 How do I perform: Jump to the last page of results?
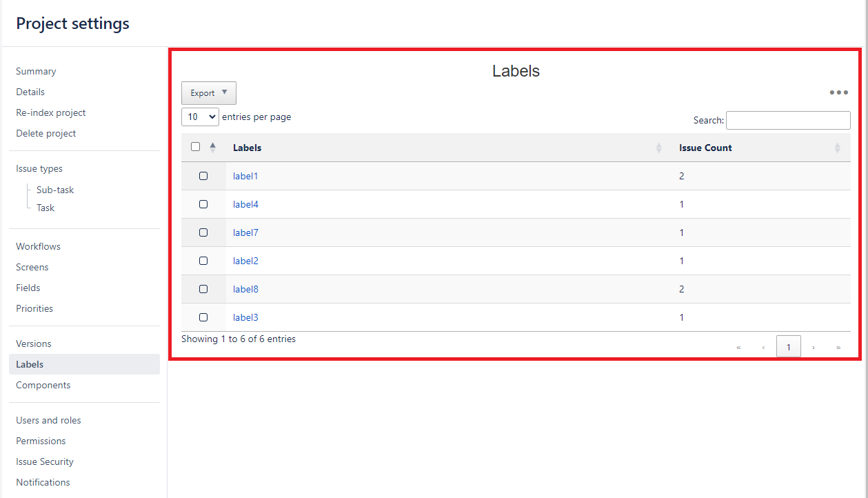[838, 347]
